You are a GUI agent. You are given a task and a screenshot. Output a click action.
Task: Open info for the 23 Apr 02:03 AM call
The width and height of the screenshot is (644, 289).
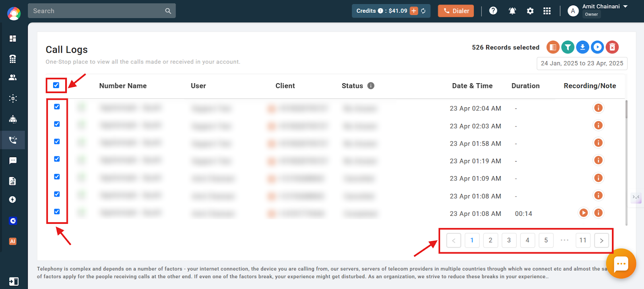point(599,125)
